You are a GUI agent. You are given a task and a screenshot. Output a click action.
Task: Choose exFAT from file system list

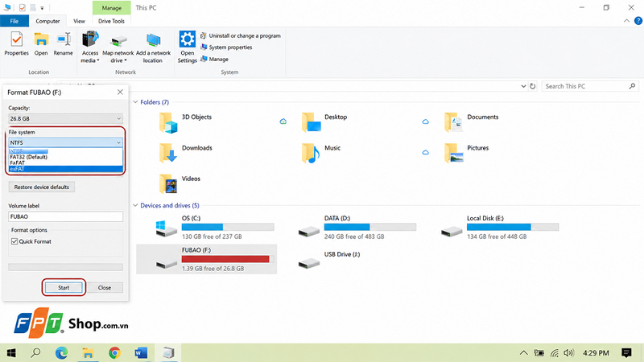[66, 169]
